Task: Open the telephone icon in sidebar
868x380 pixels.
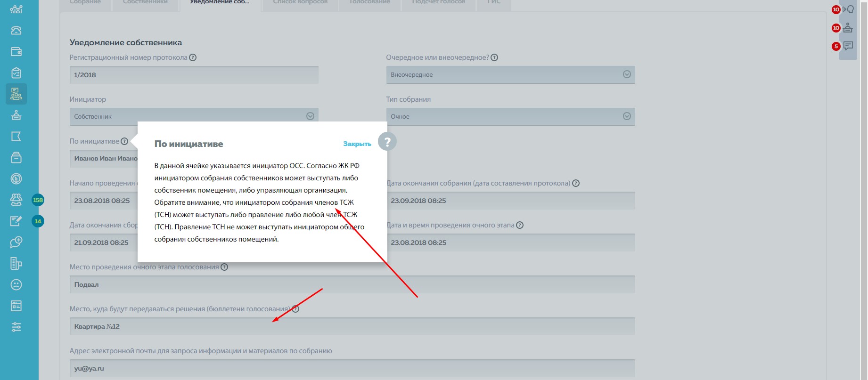Action: tap(16, 30)
